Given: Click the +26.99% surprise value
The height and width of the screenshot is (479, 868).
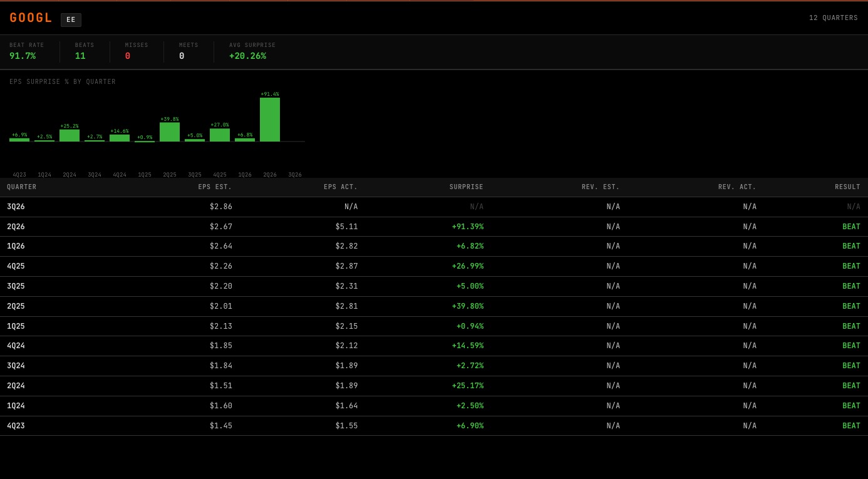Looking at the screenshot, I should [468, 266].
